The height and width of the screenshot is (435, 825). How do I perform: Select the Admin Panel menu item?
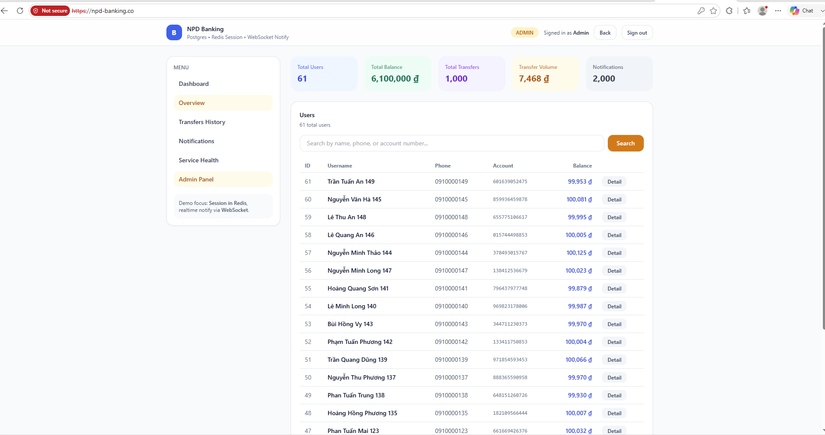click(x=223, y=179)
